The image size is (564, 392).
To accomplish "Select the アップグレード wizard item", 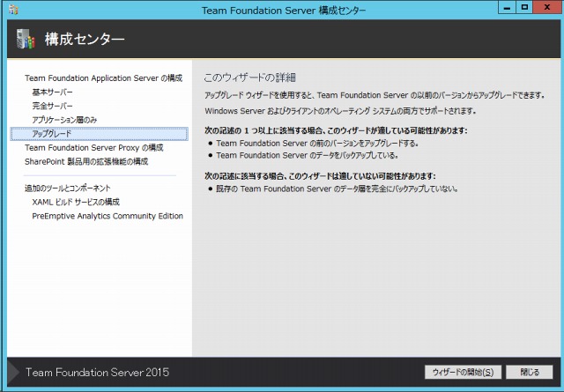I will pos(100,134).
